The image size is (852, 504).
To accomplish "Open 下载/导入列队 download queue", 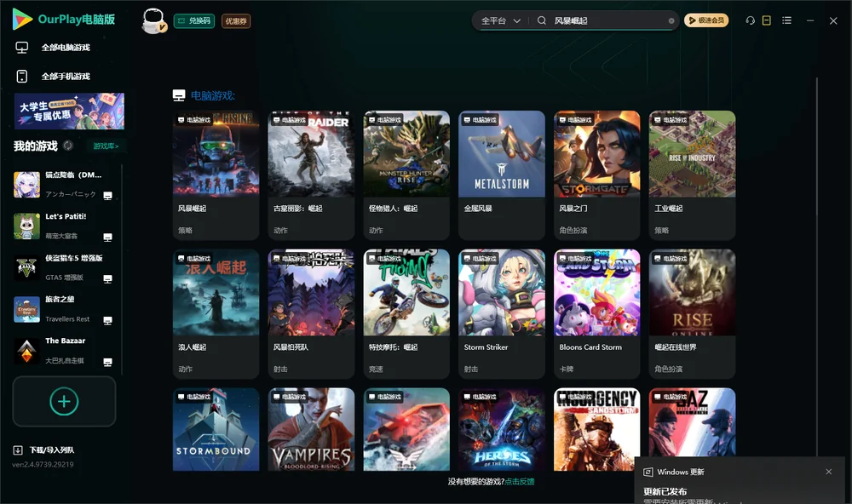I will (x=52, y=450).
